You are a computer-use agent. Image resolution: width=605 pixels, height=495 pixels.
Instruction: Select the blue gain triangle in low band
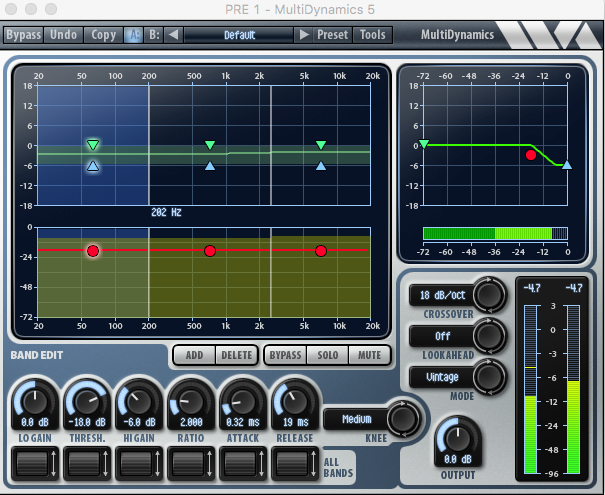[93, 166]
